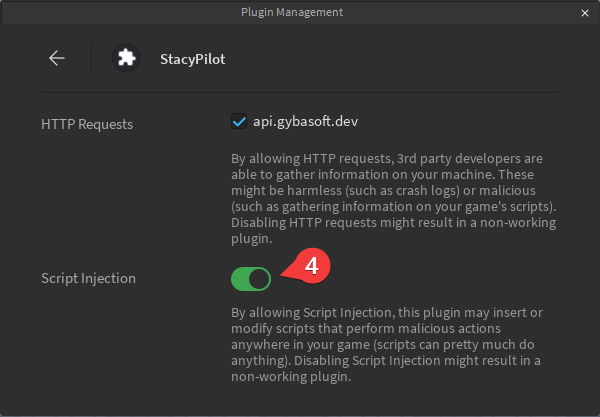This screenshot has height=417, width=600.
Task: Click the white knob on the green switch
Action: point(259,278)
